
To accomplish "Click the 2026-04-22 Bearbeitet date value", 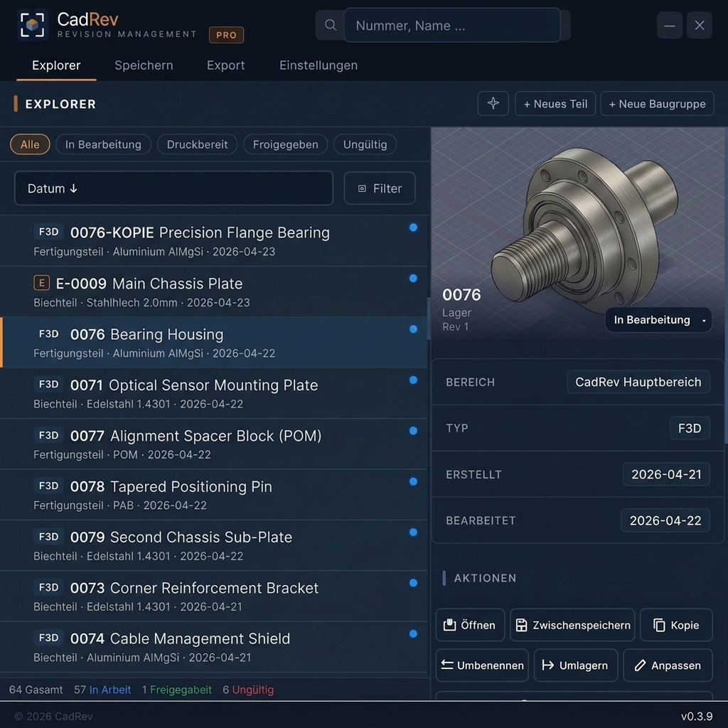I will 665,520.
